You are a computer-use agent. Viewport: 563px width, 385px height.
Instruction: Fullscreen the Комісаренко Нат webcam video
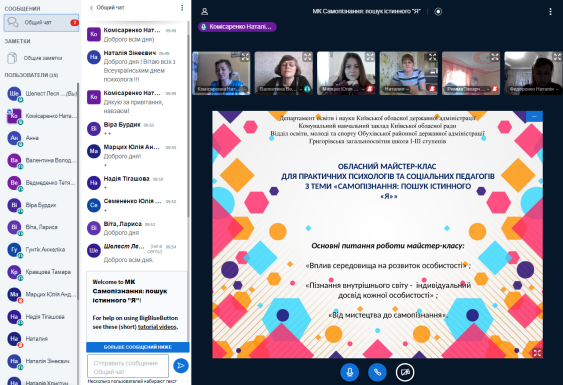pyautogui.click(x=245, y=57)
